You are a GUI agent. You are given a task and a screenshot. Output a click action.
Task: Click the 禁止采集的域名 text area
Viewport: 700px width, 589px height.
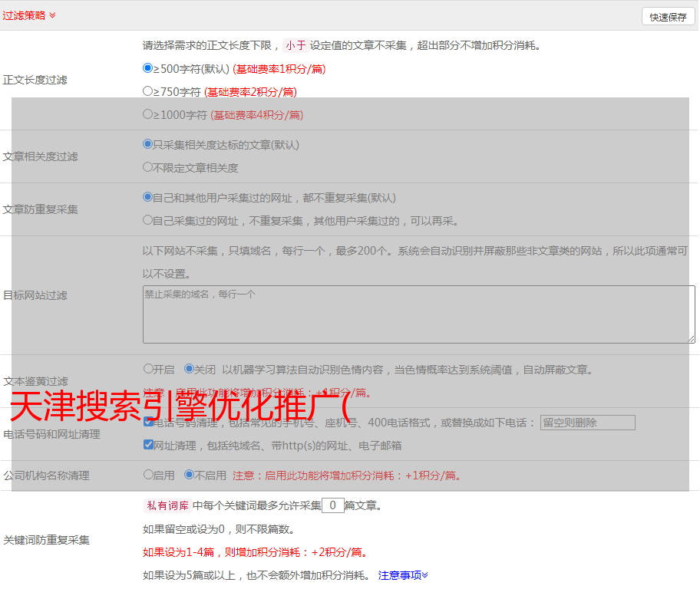pyautogui.click(x=418, y=314)
